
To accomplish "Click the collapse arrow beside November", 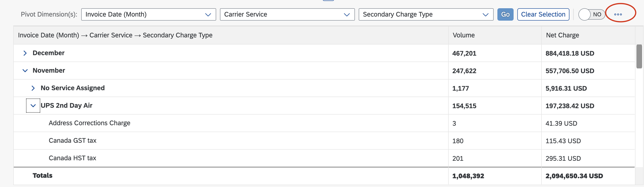I will pos(25,70).
